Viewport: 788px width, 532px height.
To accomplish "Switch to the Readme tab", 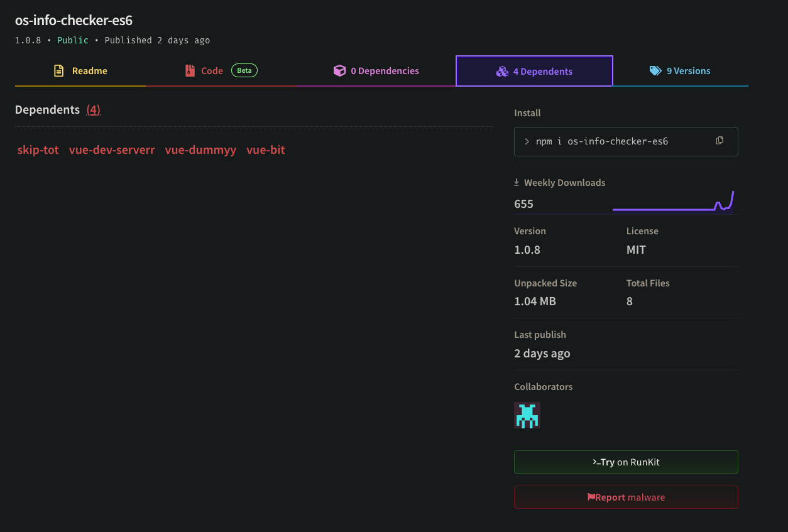I will coord(80,71).
